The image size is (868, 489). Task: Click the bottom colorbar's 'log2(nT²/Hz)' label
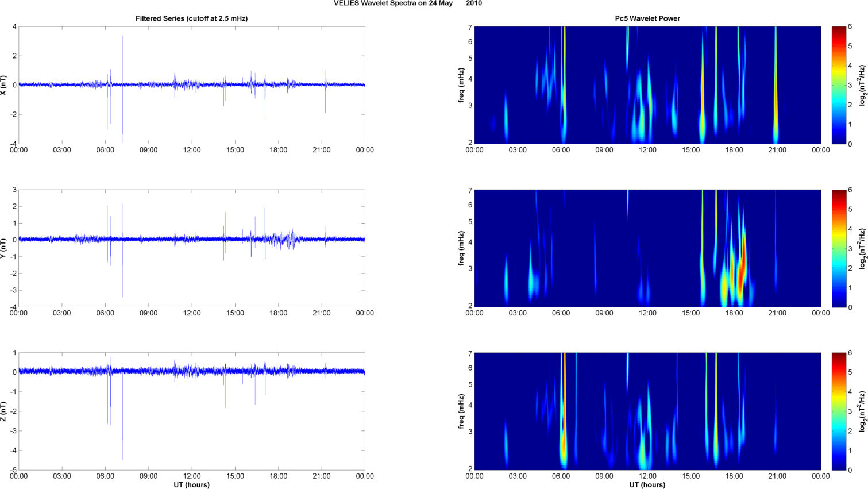click(x=862, y=411)
